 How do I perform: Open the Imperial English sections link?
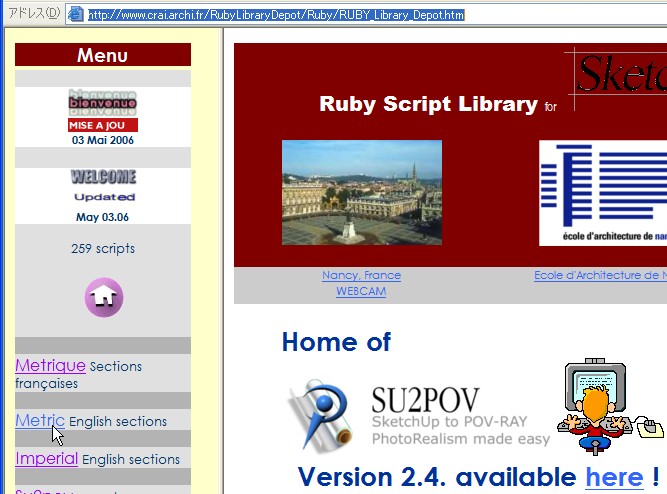tap(46, 458)
